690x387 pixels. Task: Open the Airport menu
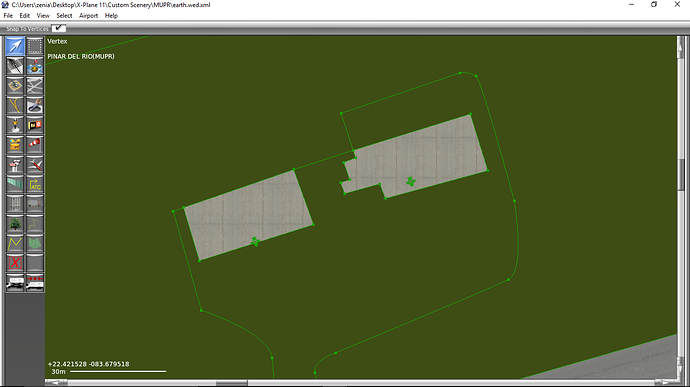tap(88, 15)
